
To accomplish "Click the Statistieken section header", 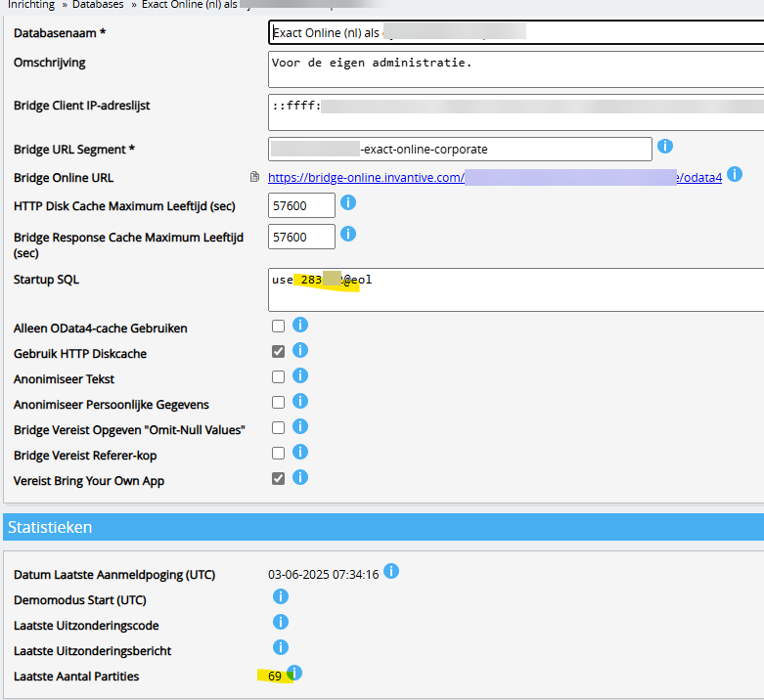I will click(x=383, y=527).
